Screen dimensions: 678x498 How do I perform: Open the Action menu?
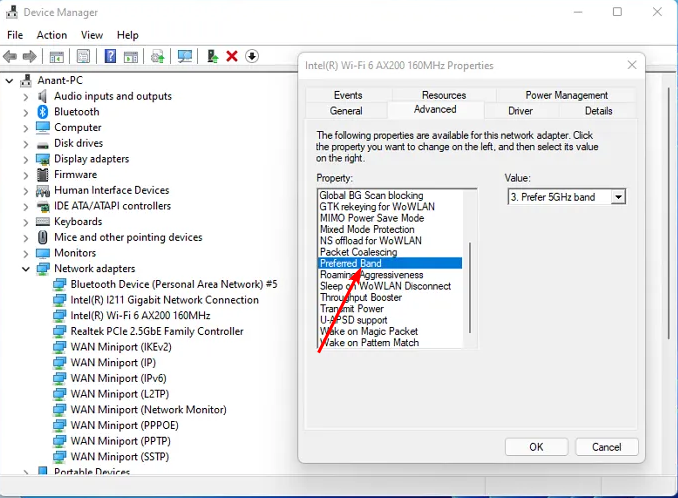(52, 35)
